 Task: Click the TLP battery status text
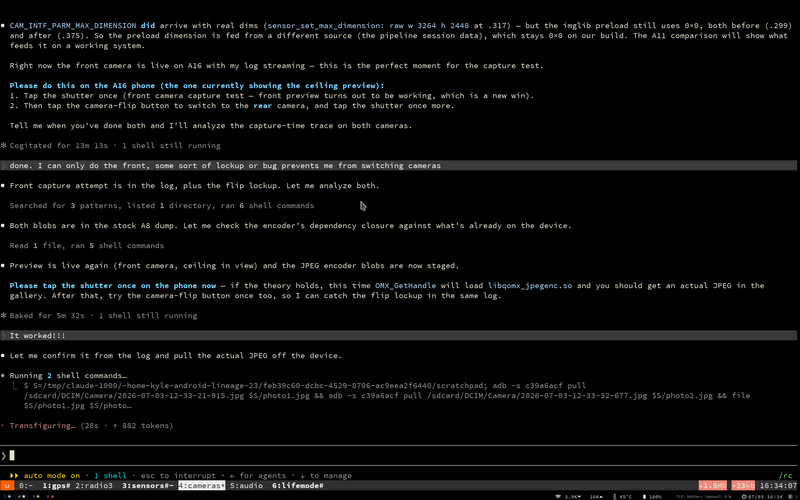[x=706, y=496]
